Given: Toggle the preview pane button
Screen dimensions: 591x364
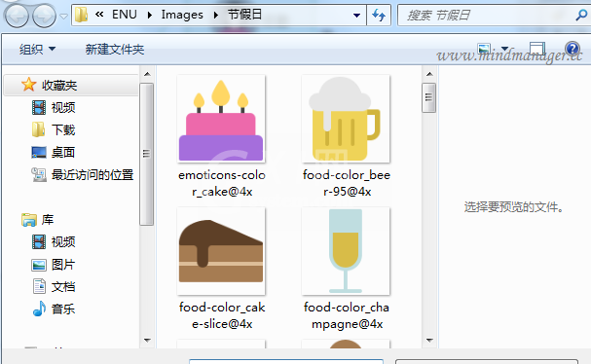Looking at the screenshot, I should (x=537, y=49).
